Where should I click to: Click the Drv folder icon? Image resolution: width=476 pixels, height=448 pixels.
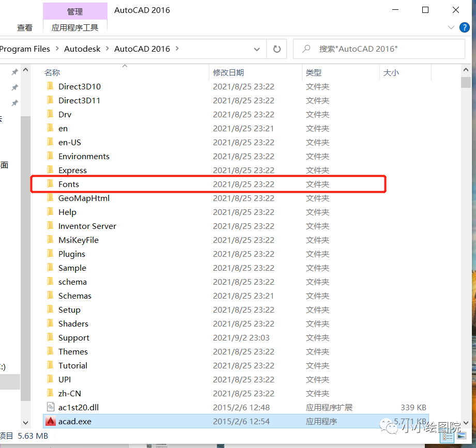pyautogui.click(x=51, y=114)
